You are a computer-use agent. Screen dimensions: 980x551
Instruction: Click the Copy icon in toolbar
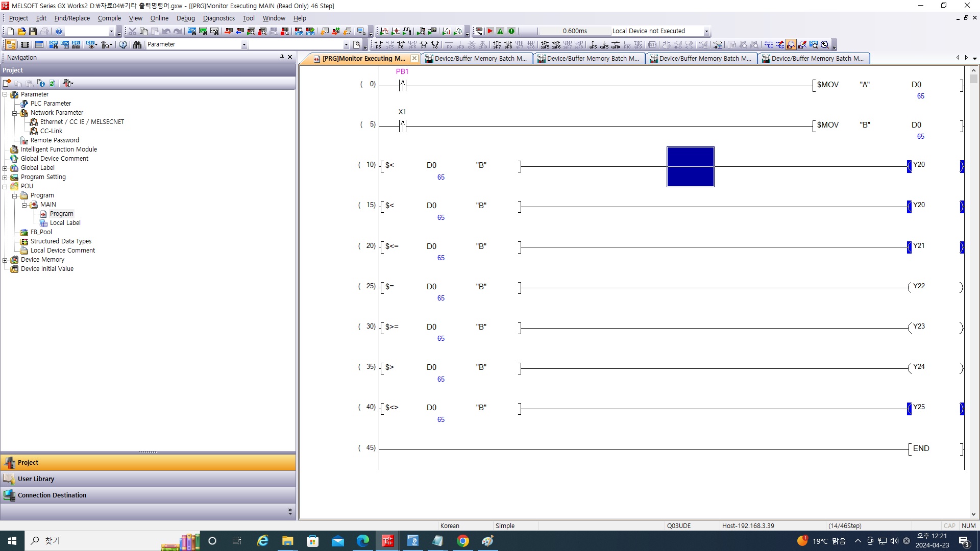[143, 31]
